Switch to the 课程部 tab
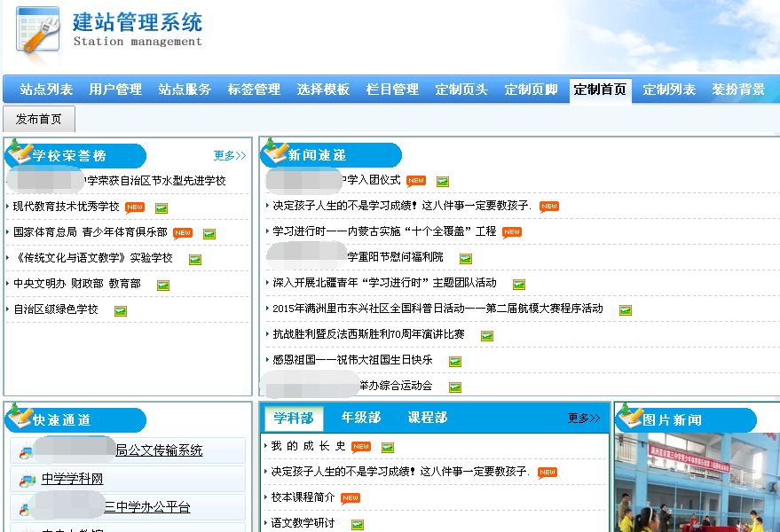The image size is (780, 532). coord(427,418)
